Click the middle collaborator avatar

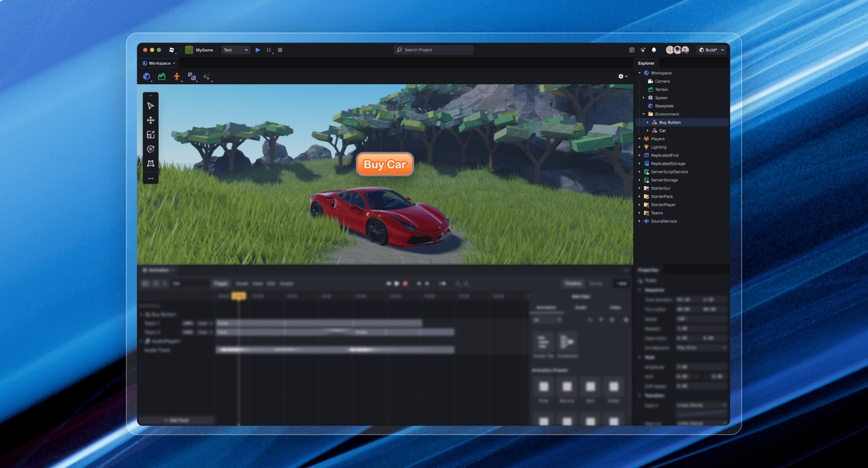(677, 50)
